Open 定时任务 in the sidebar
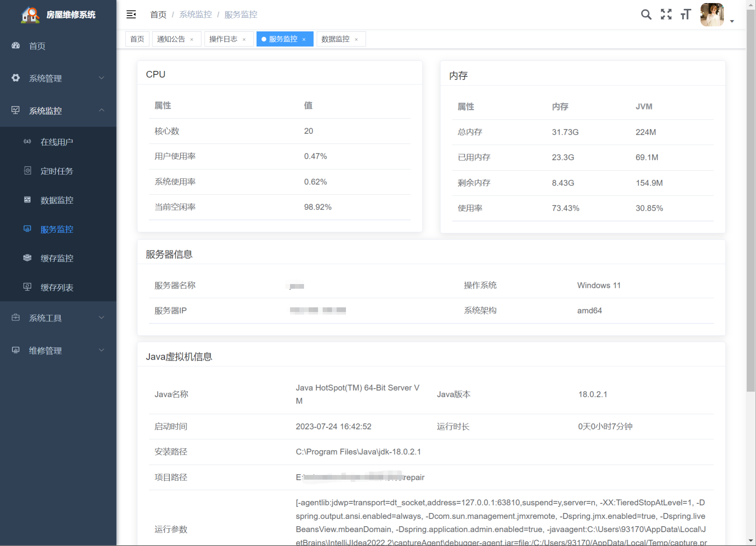Viewport: 756px width, 546px height. pyautogui.click(x=57, y=171)
